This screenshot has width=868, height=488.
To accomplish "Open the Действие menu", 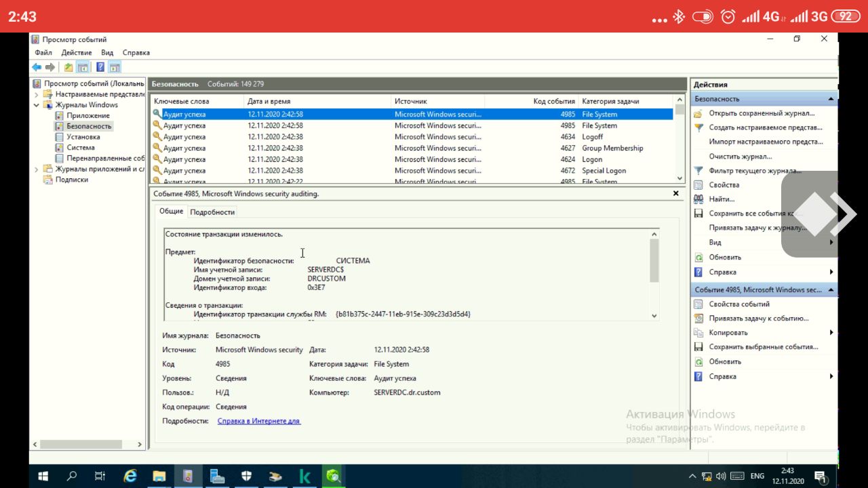I will pos(77,52).
